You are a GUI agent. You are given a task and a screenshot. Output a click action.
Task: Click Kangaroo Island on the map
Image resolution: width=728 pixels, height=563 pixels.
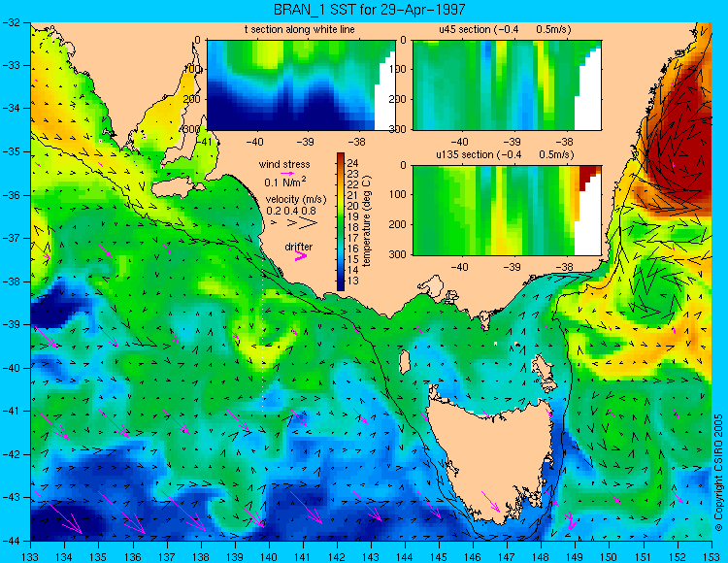tap(179, 189)
